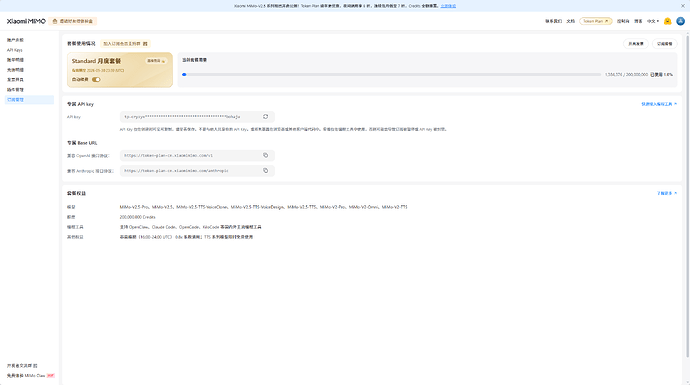
Task: Expand the learn-more link in 套餐权益 section
Action: (667, 193)
